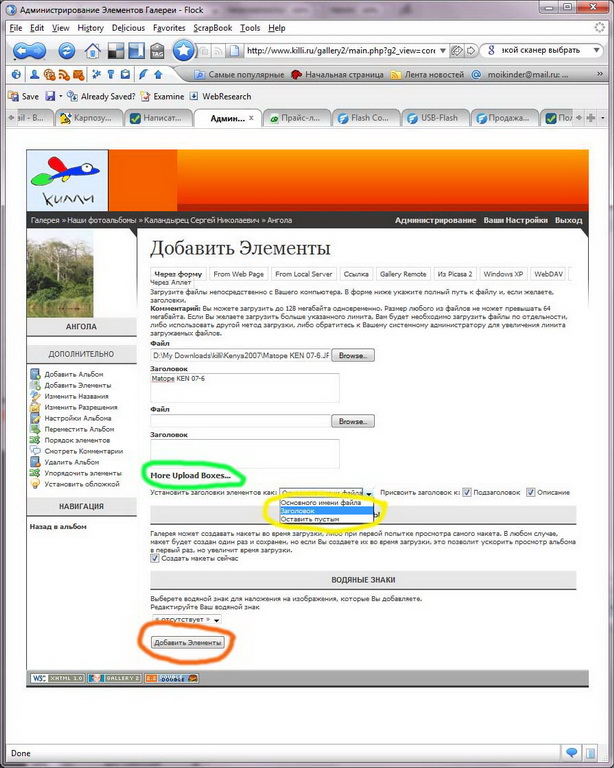
Task: Click the Killi bird logo
Action: tap(66, 176)
